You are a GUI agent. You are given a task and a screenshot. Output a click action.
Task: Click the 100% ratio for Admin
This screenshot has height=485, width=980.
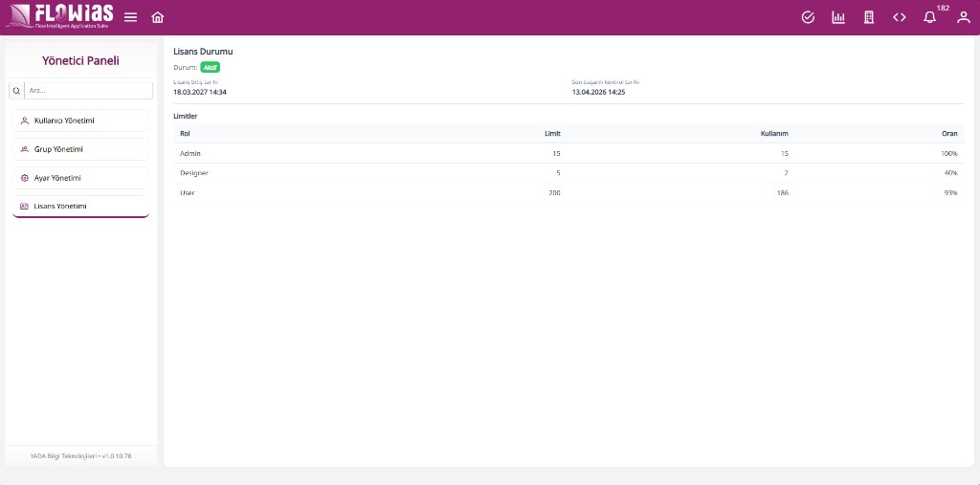coord(949,153)
